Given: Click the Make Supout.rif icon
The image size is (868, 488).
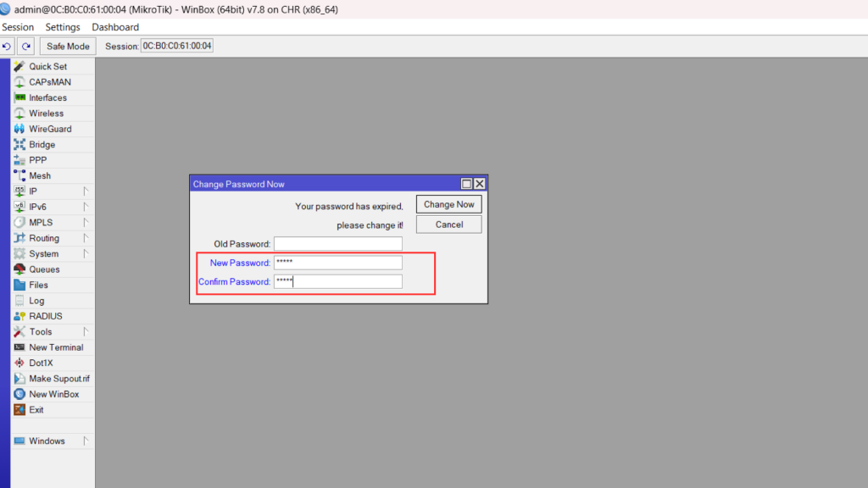Looking at the screenshot, I should [19, 379].
